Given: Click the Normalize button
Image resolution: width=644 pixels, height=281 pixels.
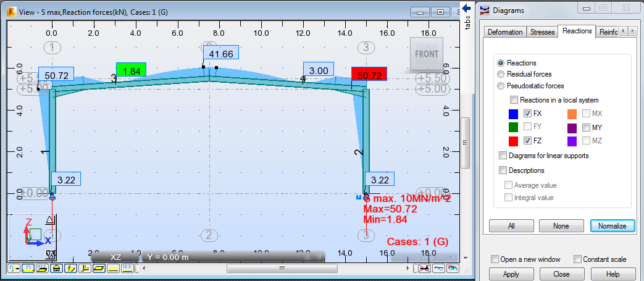Looking at the screenshot, I should (x=613, y=226).
